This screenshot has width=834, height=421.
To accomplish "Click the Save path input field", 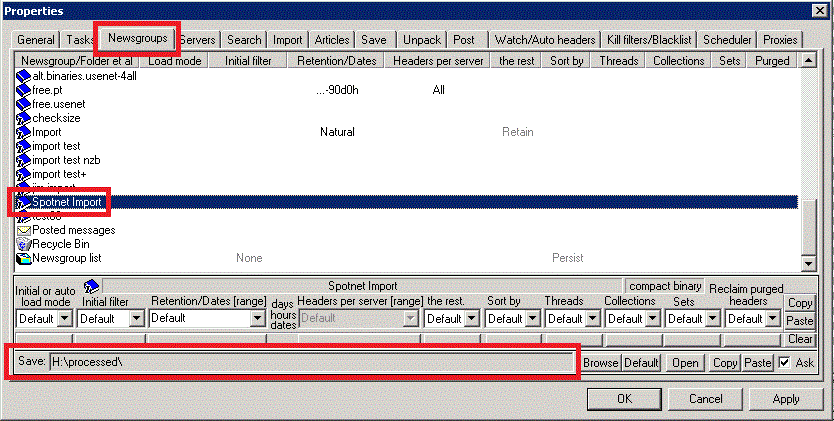I will pos(312,363).
